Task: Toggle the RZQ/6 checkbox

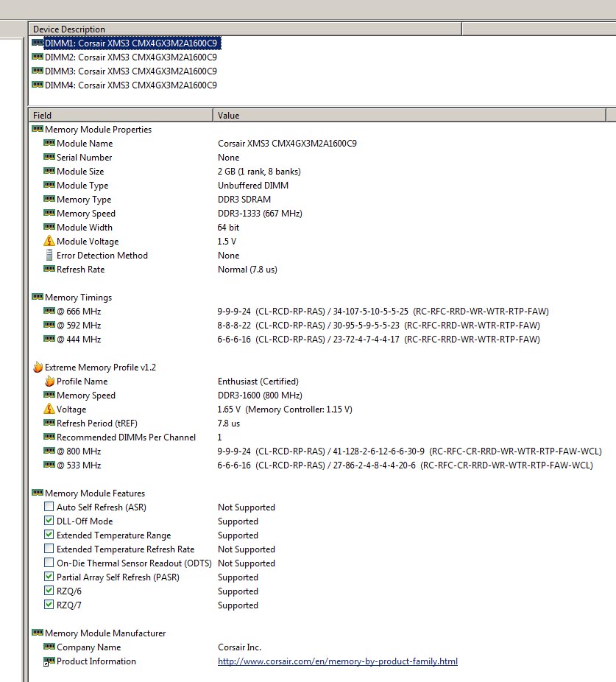Action: (x=49, y=591)
